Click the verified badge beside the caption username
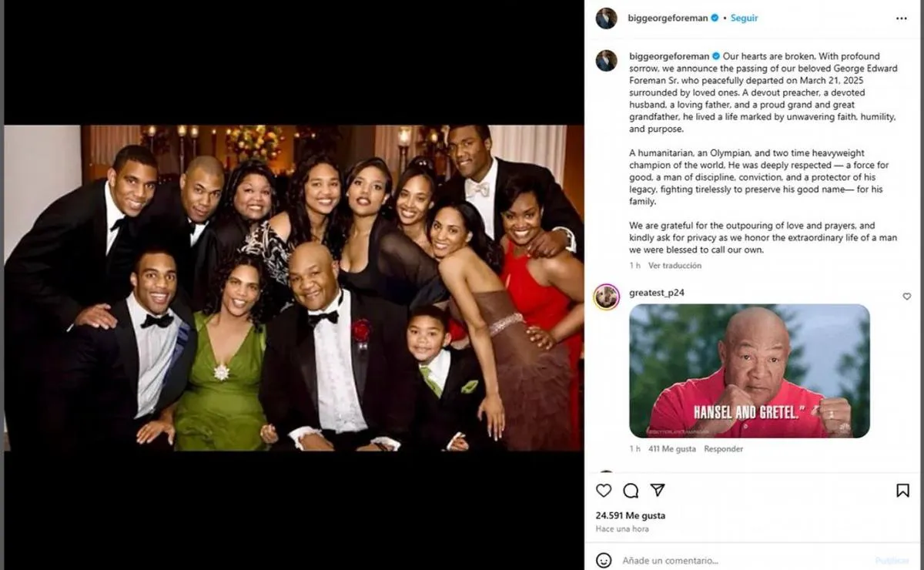 [x=715, y=56]
